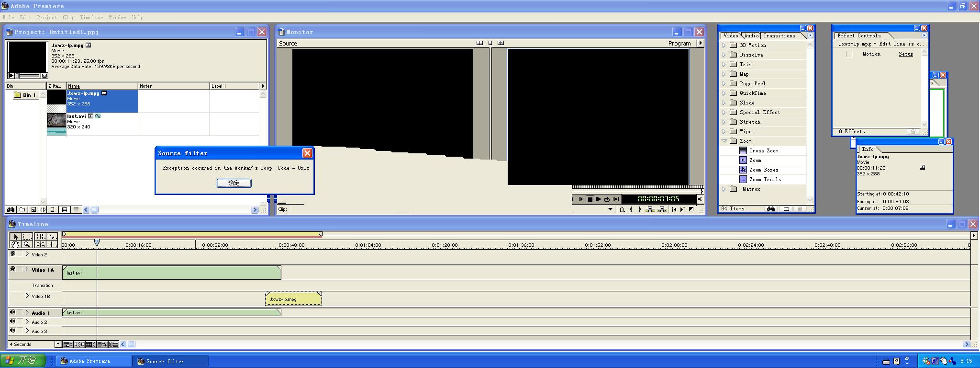Click the Track Options icon in Timeline footer
The width and height of the screenshot is (980, 368).
tap(67, 344)
